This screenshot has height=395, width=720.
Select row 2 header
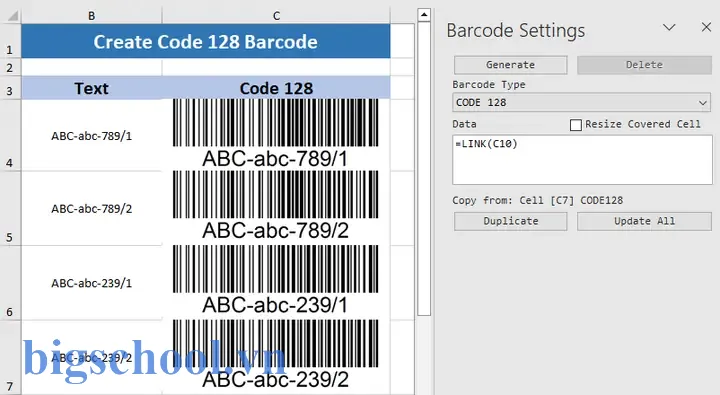[10, 68]
